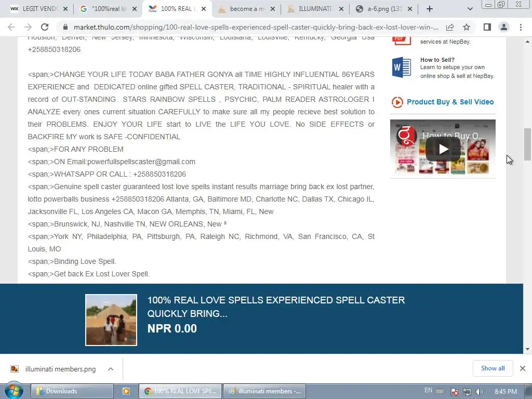The image size is (532, 399).
Task: Select the 100% REAL LOVE tab
Action: point(177,9)
